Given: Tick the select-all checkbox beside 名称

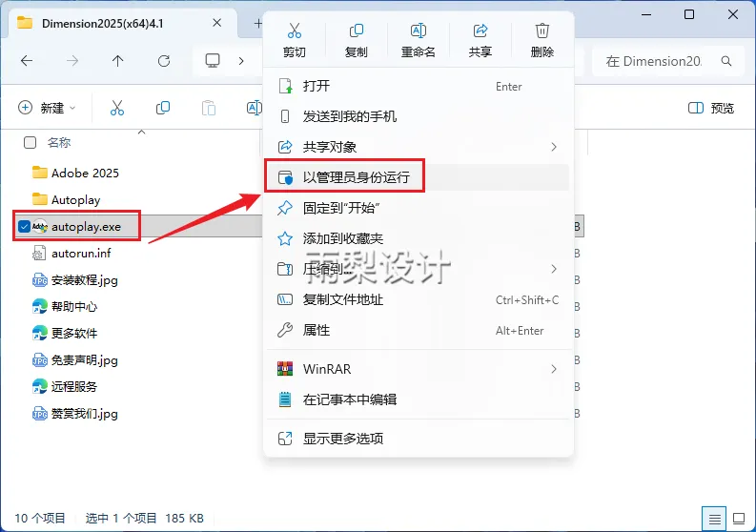Looking at the screenshot, I should click(x=30, y=142).
